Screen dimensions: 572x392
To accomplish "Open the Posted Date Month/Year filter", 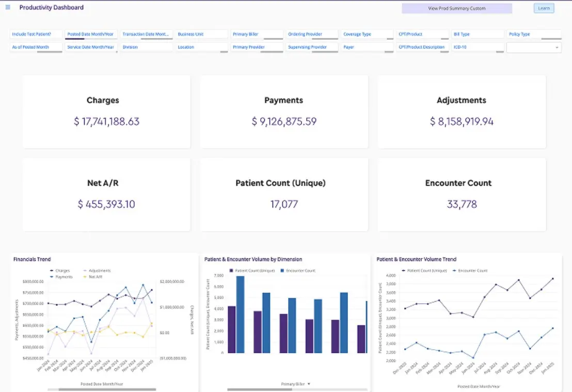I will [x=91, y=34].
